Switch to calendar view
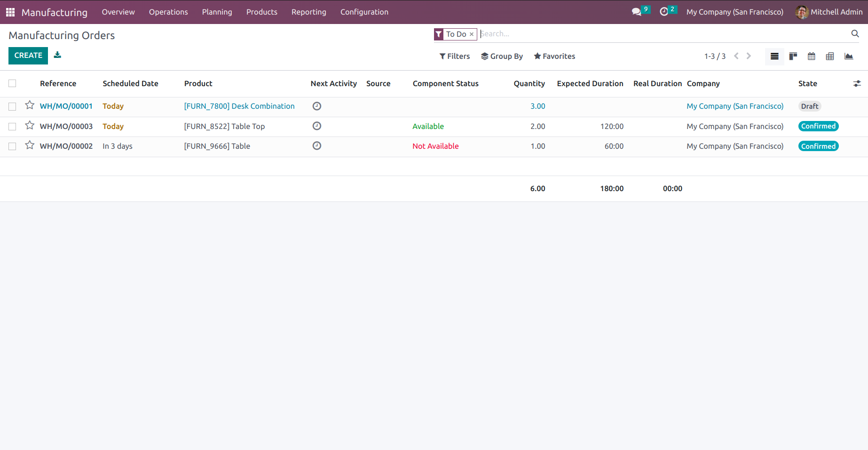This screenshot has height=450, width=868. [812, 56]
